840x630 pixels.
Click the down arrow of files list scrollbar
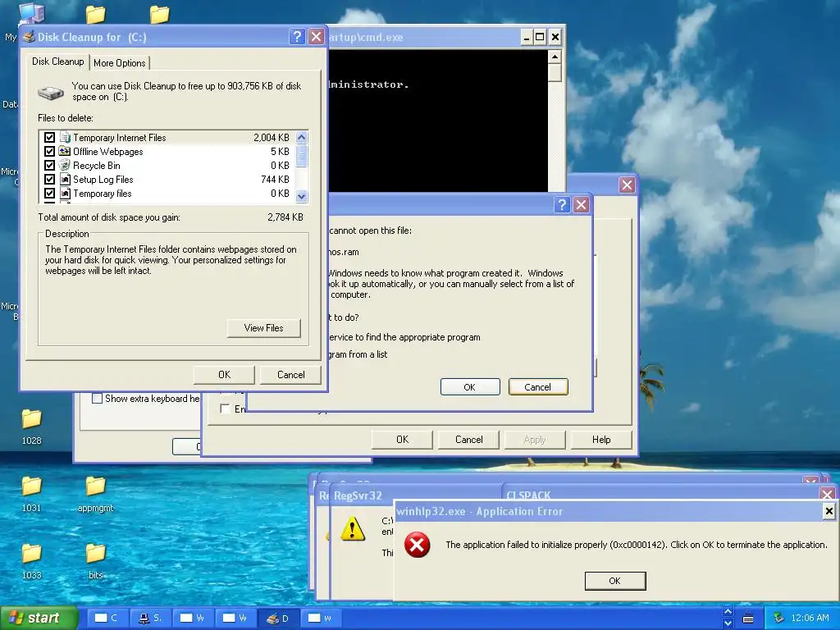point(302,196)
